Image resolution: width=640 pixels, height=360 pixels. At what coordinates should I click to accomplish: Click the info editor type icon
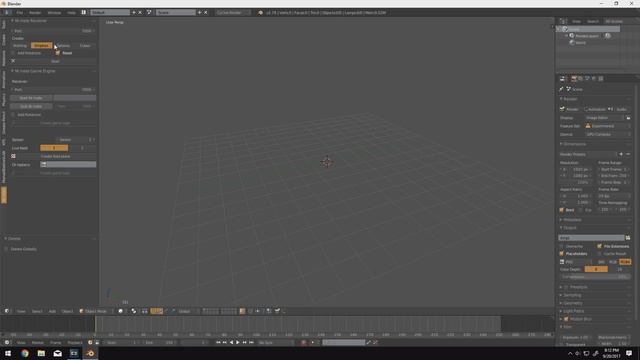(x=7, y=13)
